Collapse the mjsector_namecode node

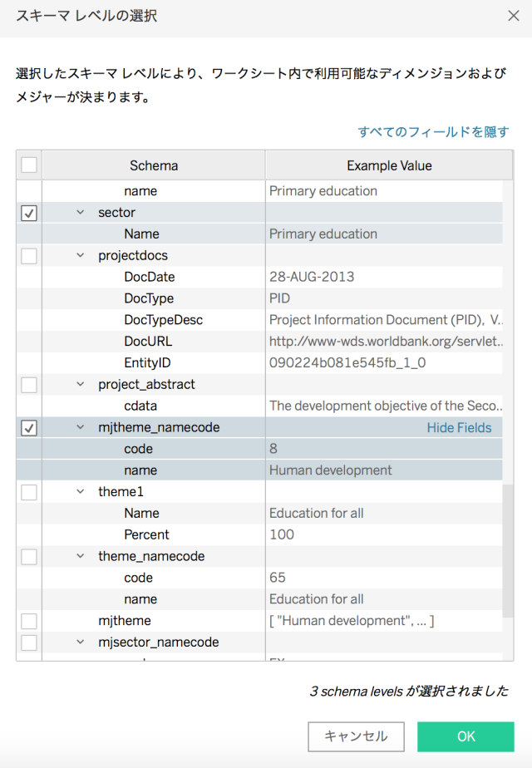[81, 642]
